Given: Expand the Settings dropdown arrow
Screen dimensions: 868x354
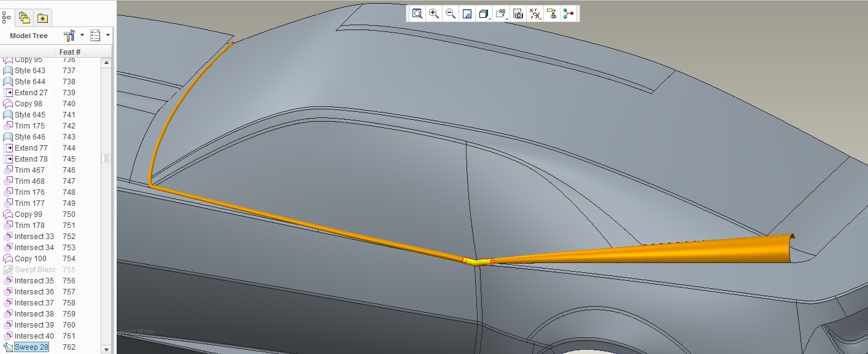Looking at the screenshot, I should click(82, 36).
